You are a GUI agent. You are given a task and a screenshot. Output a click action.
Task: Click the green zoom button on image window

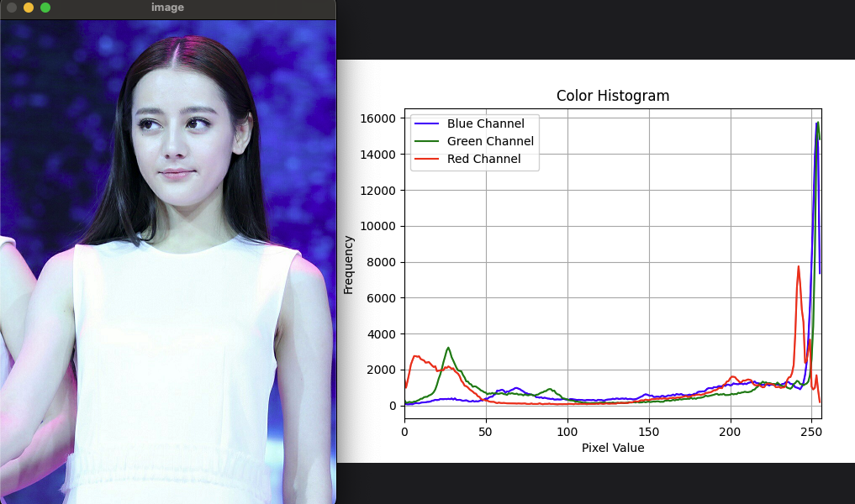click(x=45, y=8)
